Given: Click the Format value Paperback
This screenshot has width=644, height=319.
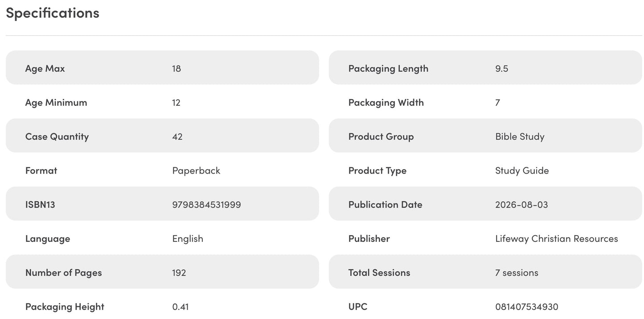Looking at the screenshot, I should (x=196, y=171).
